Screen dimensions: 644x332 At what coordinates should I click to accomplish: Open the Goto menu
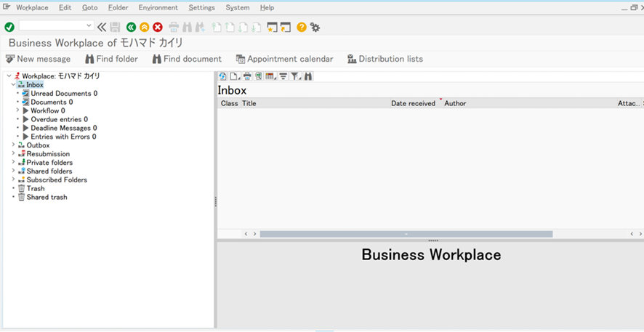point(90,7)
